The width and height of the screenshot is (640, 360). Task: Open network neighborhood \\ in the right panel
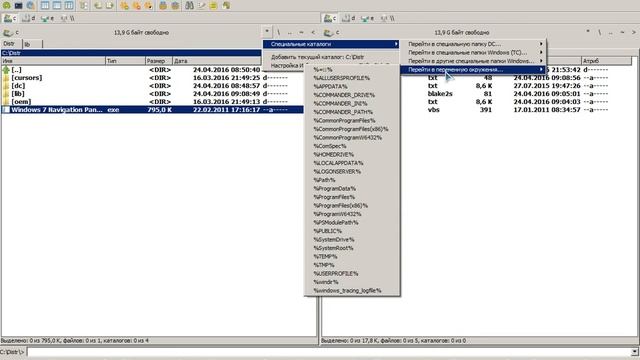tap(387, 18)
